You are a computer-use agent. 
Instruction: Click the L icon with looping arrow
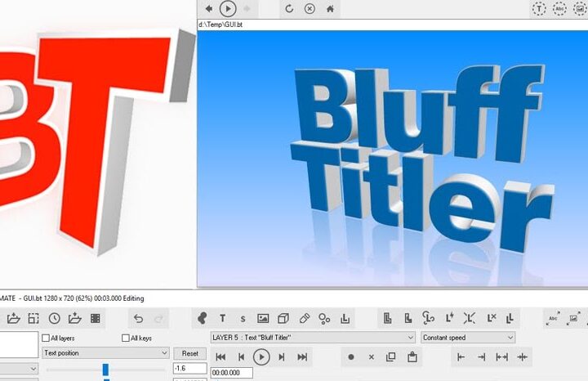(x=428, y=318)
